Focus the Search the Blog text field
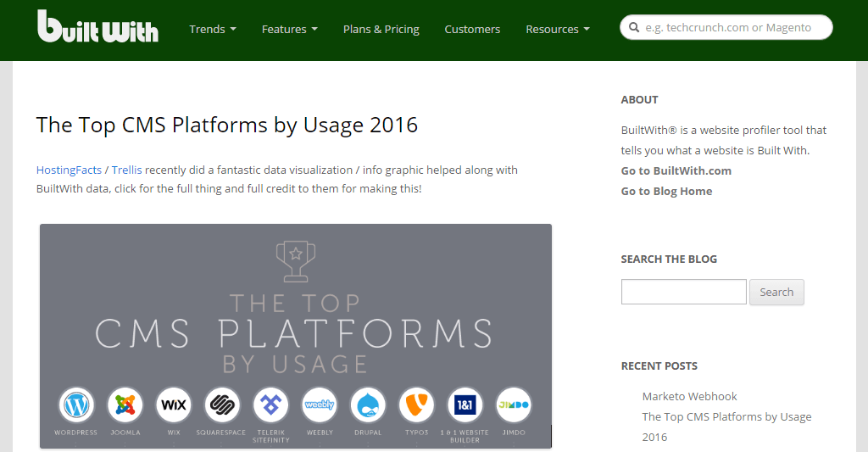The image size is (868, 452). pos(684,292)
